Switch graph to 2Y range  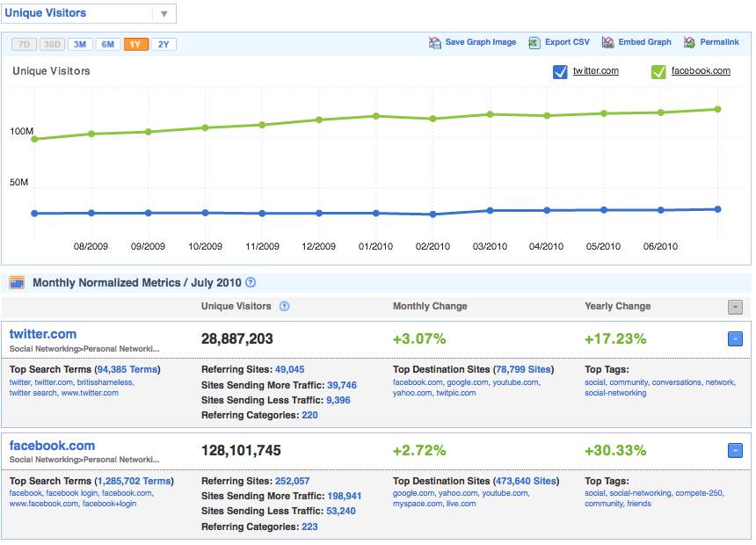[164, 45]
